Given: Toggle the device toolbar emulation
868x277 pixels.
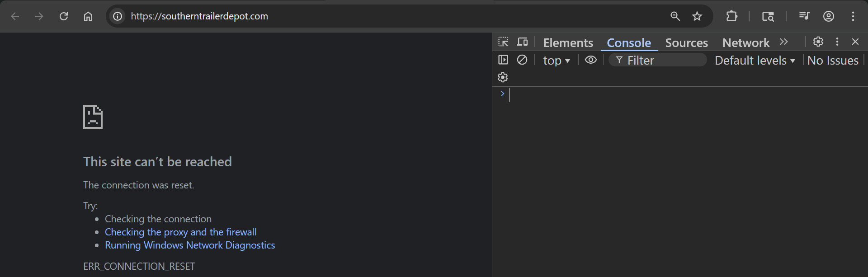Looking at the screenshot, I should point(523,42).
